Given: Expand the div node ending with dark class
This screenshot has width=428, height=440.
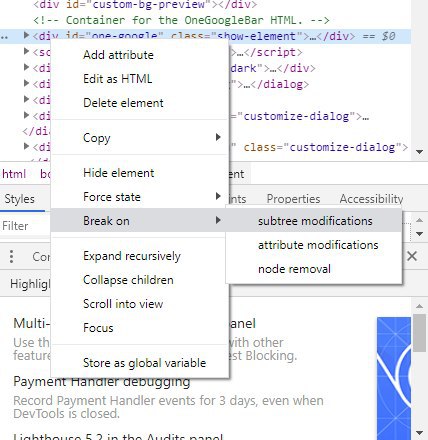Looking at the screenshot, I should [x=26, y=67].
